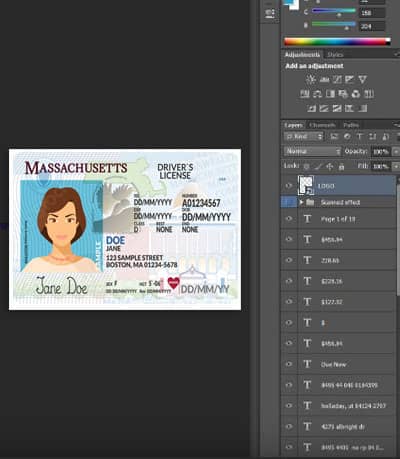Open the Fill slider arrow
This screenshot has height=459, width=400.
pyautogui.click(x=396, y=166)
